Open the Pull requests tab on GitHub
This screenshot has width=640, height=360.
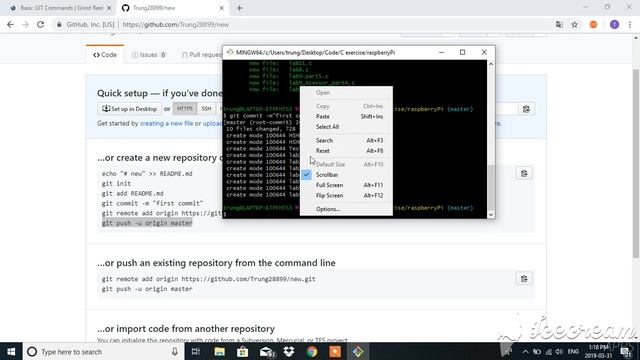201,55
